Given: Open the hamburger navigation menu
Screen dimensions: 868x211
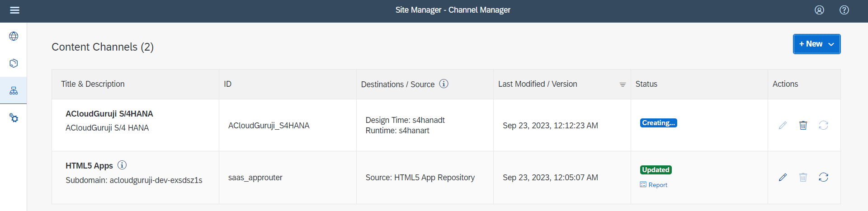Looking at the screenshot, I should tap(14, 10).
